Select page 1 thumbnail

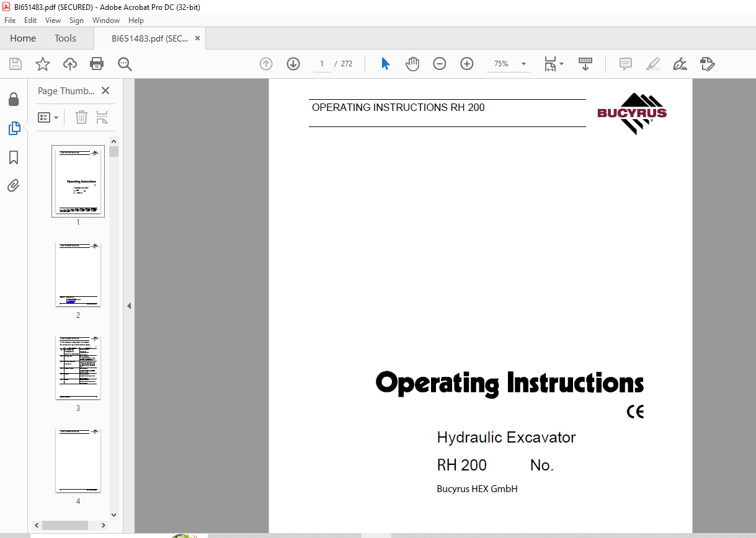click(78, 182)
